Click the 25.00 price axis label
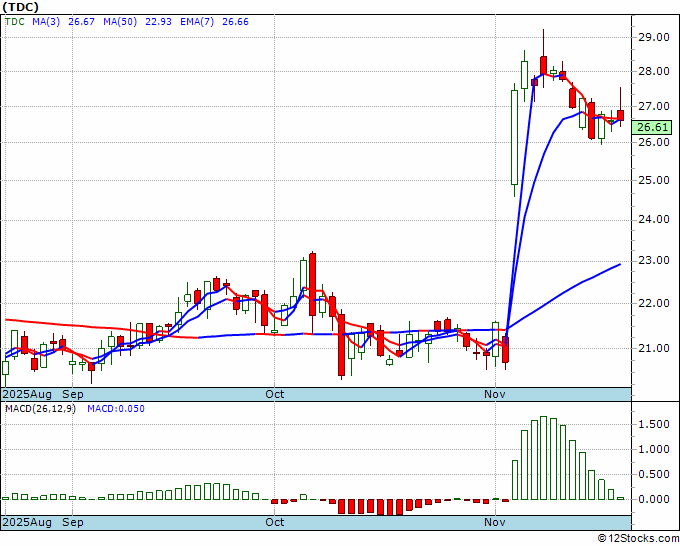The image size is (680, 546). pyautogui.click(x=653, y=180)
